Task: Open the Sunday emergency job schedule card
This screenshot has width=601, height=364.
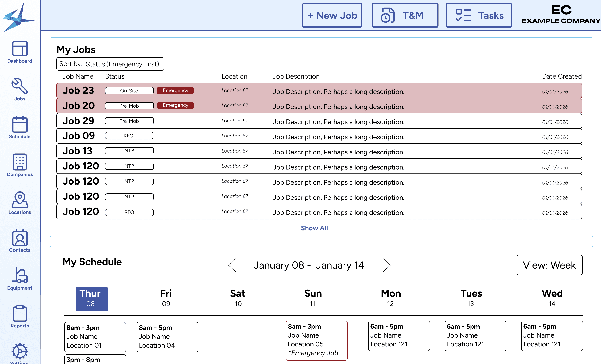Action: coord(316,340)
